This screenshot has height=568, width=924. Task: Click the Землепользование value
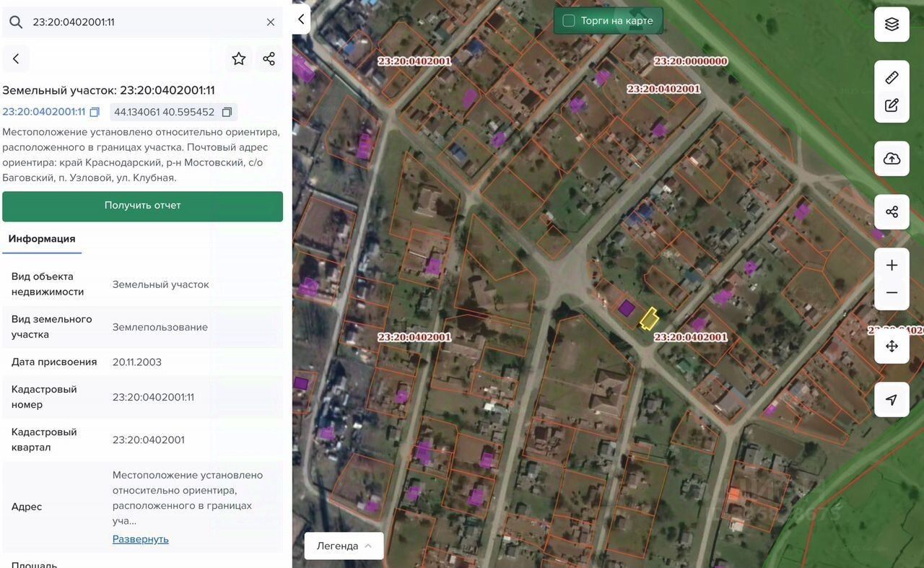point(160,327)
